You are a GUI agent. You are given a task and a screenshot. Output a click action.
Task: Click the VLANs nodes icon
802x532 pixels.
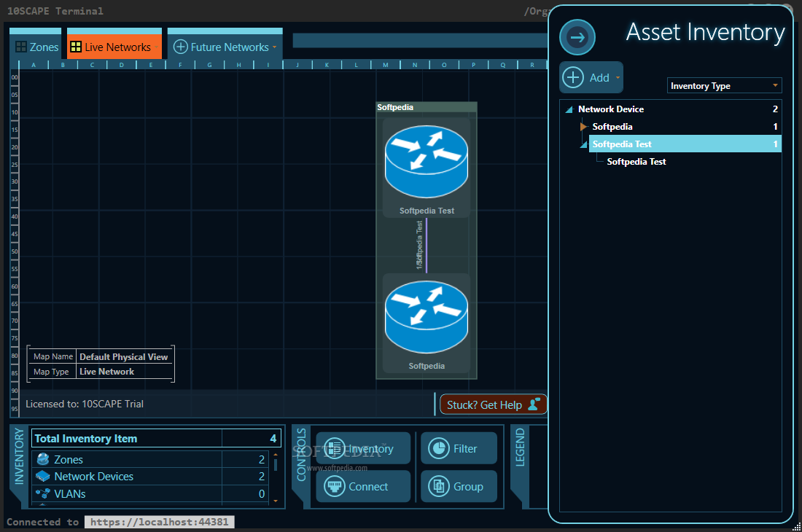click(x=43, y=493)
